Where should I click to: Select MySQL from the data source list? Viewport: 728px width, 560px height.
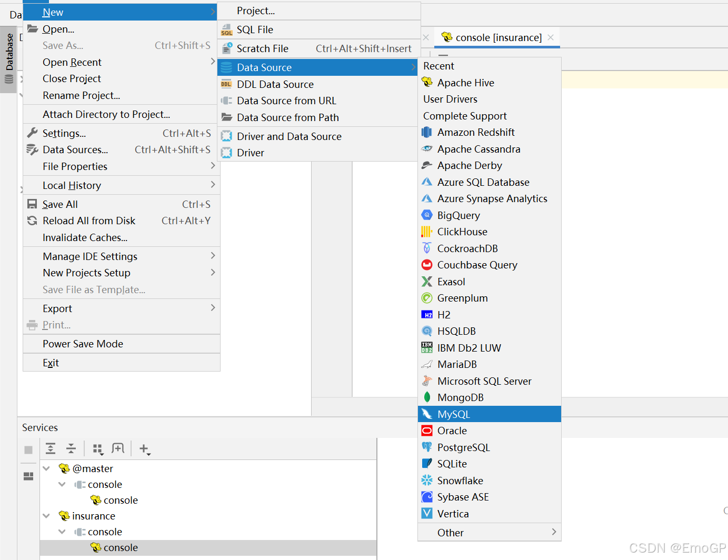click(x=490, y=414)
